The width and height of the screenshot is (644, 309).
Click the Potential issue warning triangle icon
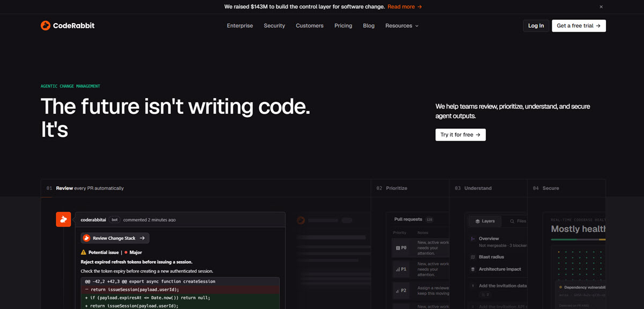83,252
